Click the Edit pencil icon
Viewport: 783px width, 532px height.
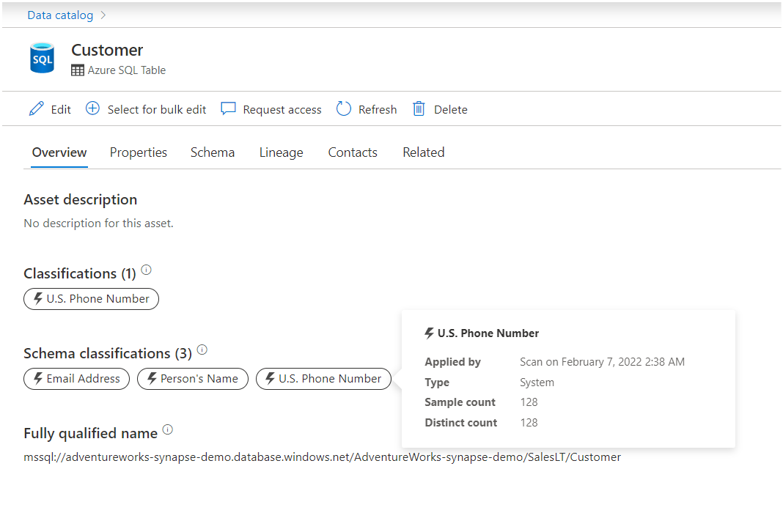click(x=37, y=108)
